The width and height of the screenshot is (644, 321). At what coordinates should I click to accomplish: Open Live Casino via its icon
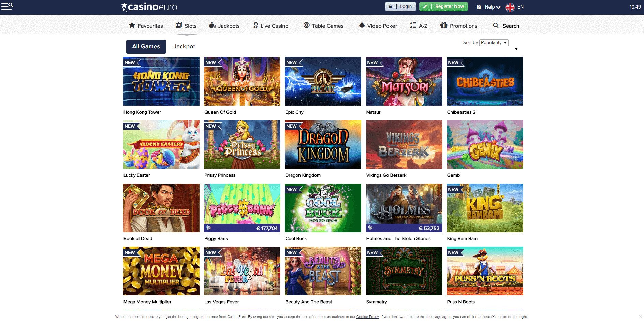click(x=255, y=25)
